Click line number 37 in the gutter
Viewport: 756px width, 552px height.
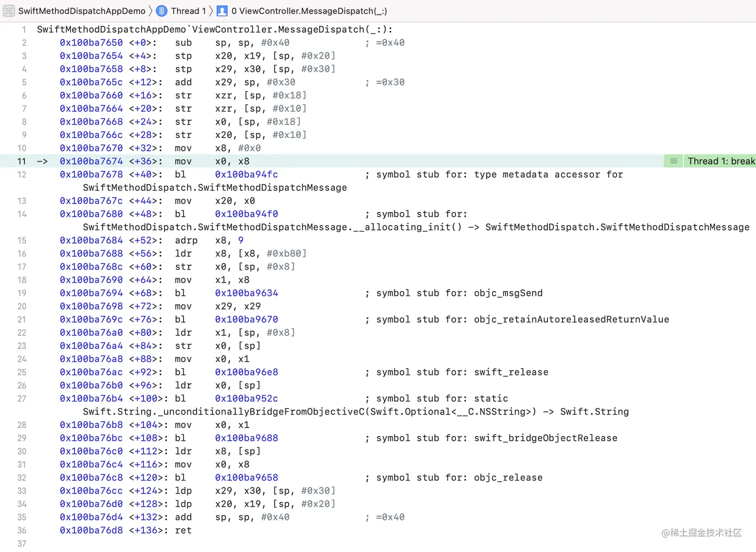21,543
